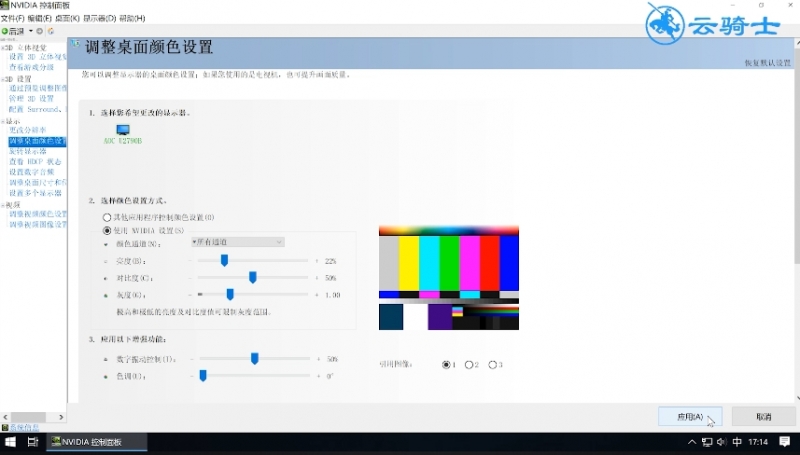Select reference image 2 radio button

469,365
